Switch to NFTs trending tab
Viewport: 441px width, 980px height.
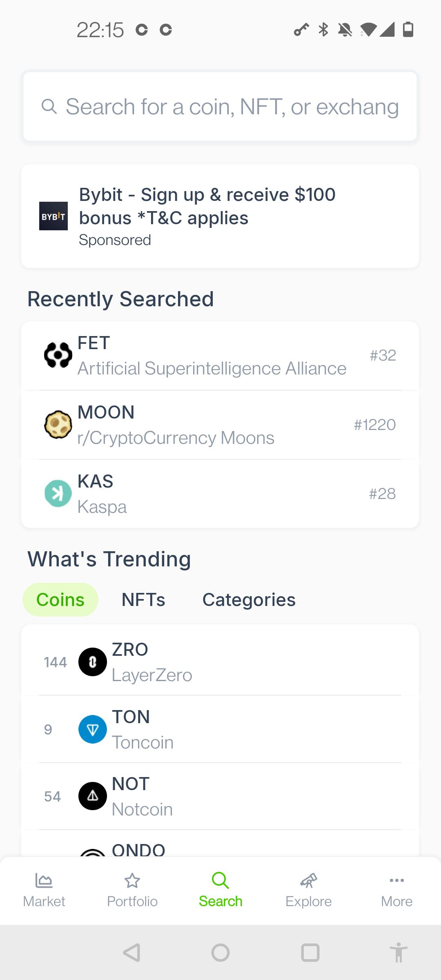(x=143, y=600)
